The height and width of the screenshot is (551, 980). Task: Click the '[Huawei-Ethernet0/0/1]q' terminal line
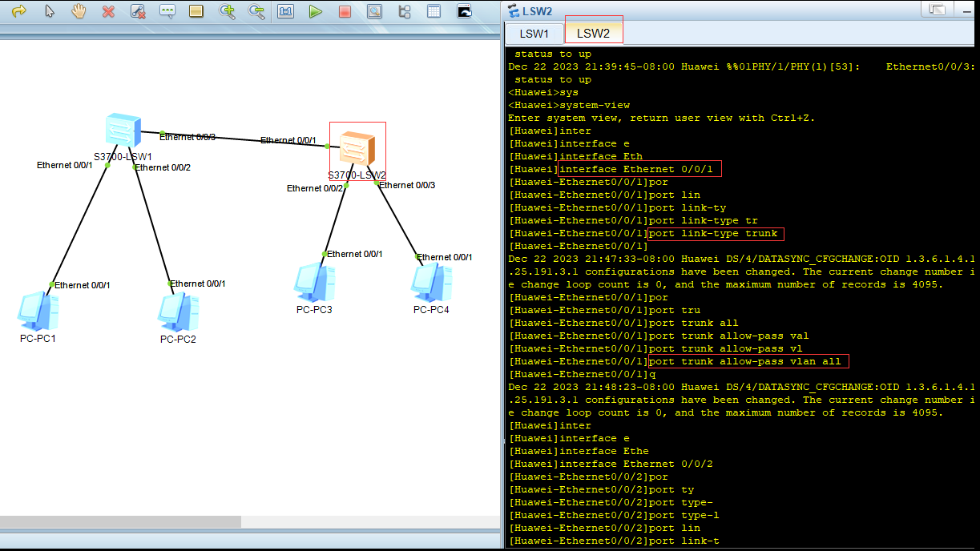click(582, 374)
